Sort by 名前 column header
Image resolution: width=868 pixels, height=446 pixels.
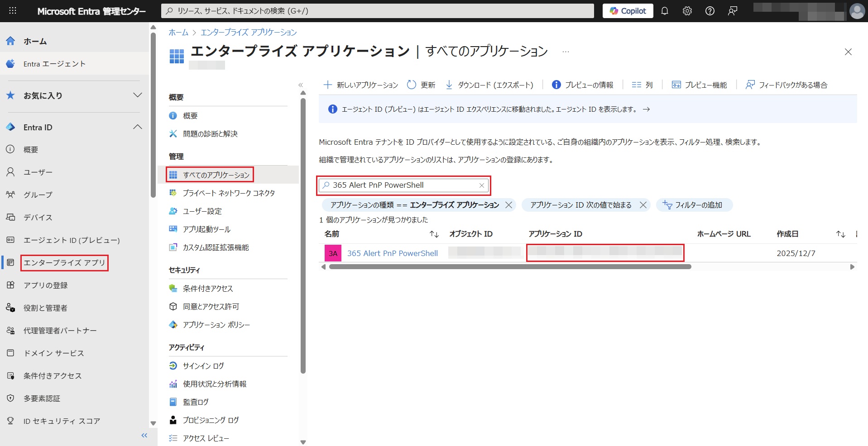coord(332,234)
